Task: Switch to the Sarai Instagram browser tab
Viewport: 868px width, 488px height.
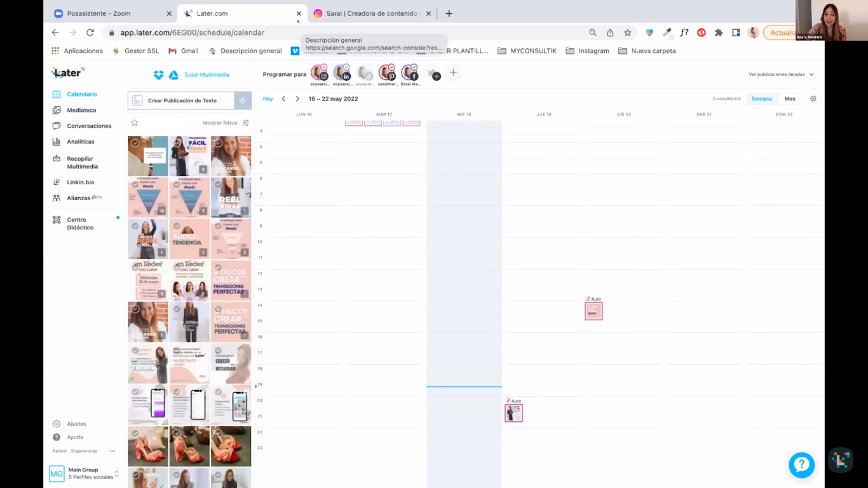Action: tap(372, 13)
